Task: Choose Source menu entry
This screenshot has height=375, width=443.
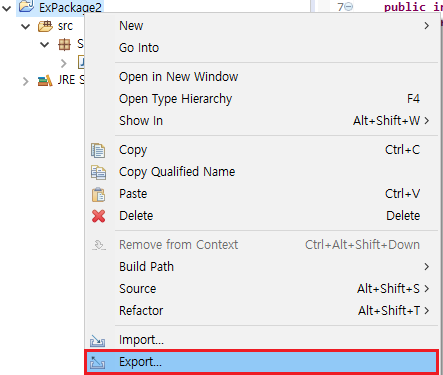Action: (262, 289)
